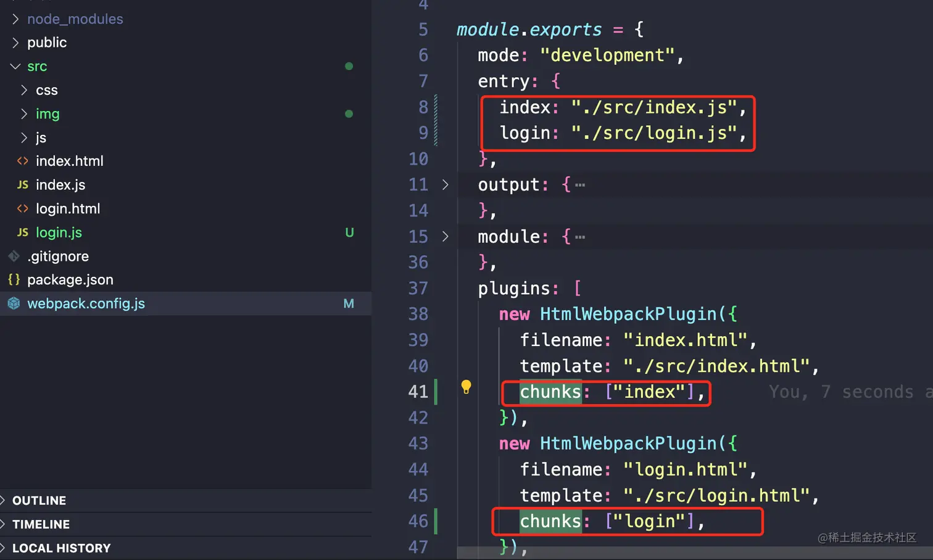Select the css folder name
Viewport: 933px width, 560px height.
47,90
